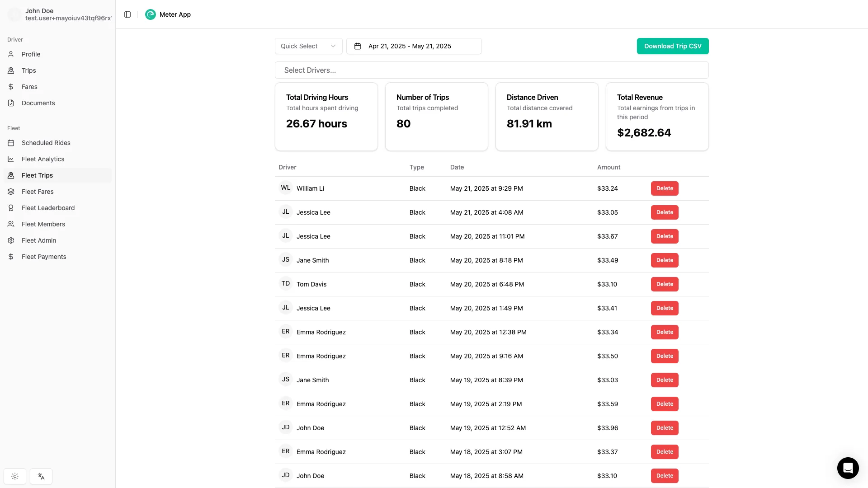Toggle the sidebar collapse button
The height and width of the screenshot is (488, 868).
coord(127,14)
